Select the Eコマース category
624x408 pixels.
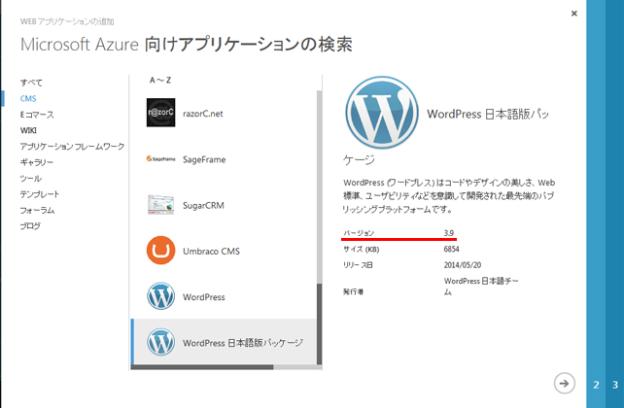37,115
